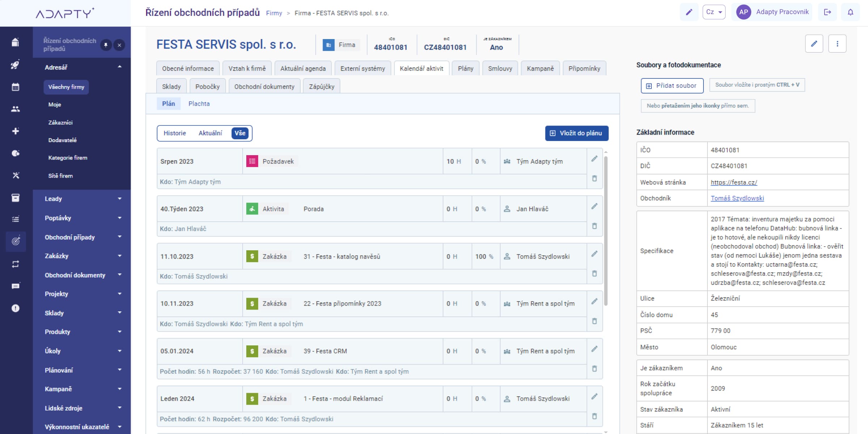Edit the 40.Týden 2023 Porada entry
The height and width of the screenshot is (434, 868).
[x=594, y=206]
